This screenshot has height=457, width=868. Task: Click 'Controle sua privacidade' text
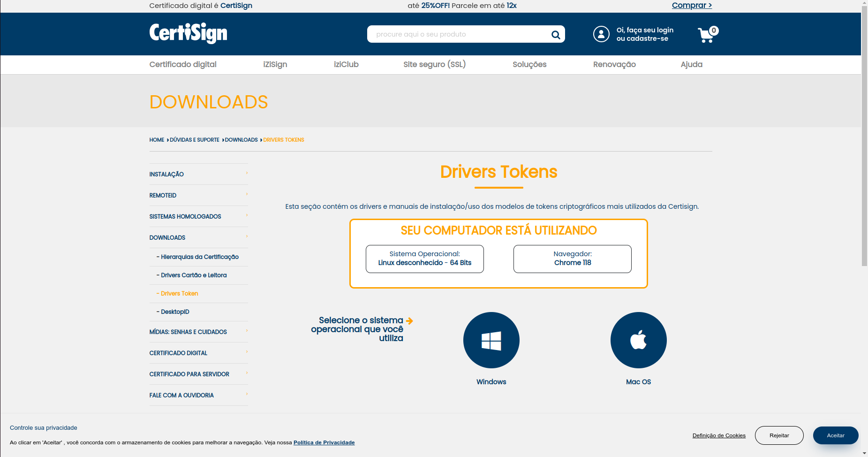click(44, 428)
